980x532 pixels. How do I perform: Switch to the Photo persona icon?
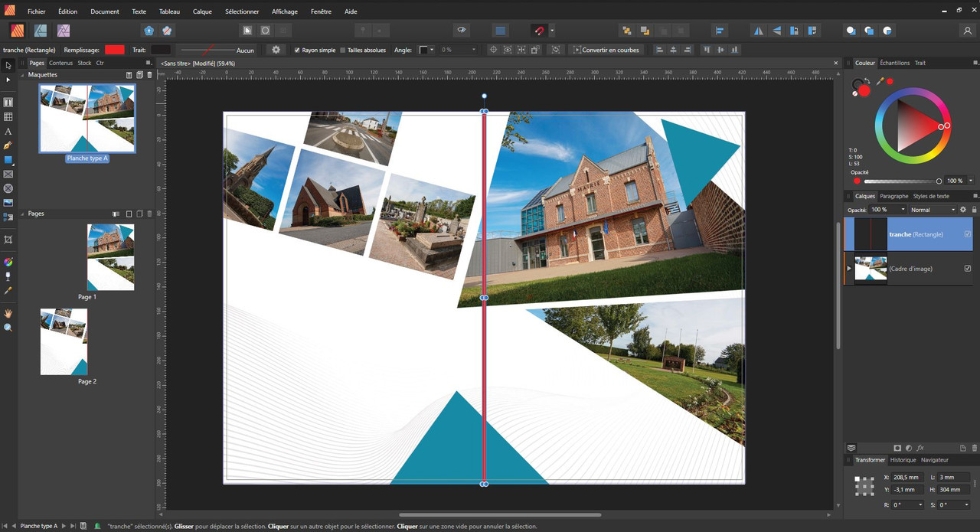tap(64, 31)
